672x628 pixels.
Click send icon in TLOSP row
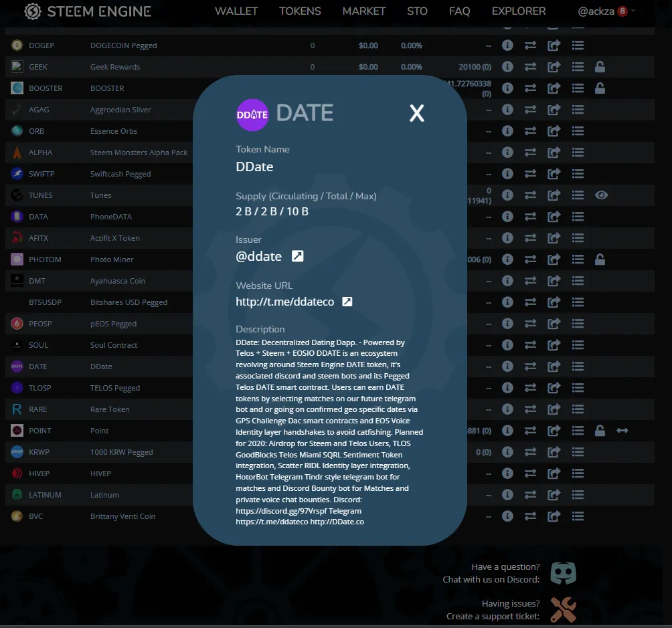pyautogui.click(x=554, y=388)
